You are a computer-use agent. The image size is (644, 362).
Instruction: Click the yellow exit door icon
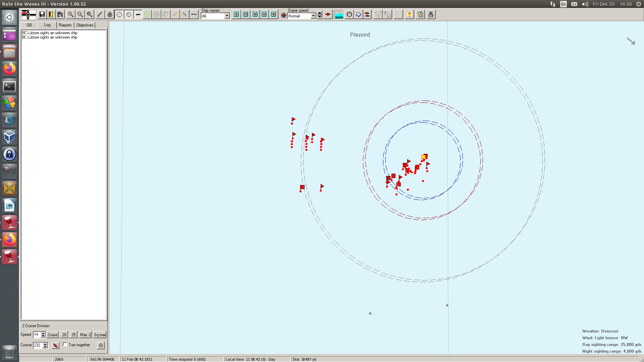coord(51,14)
